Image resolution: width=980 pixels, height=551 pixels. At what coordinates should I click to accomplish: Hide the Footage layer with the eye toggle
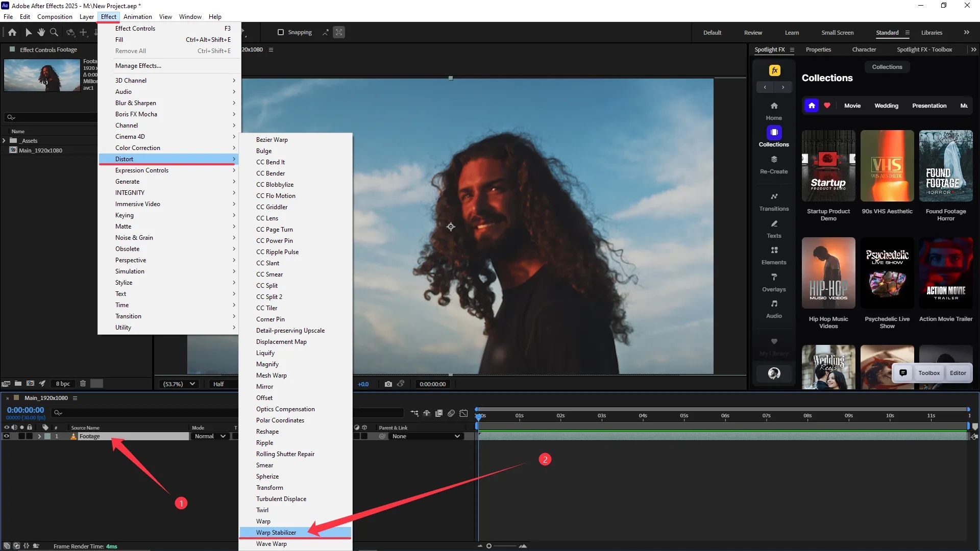(x=7, y=436)
